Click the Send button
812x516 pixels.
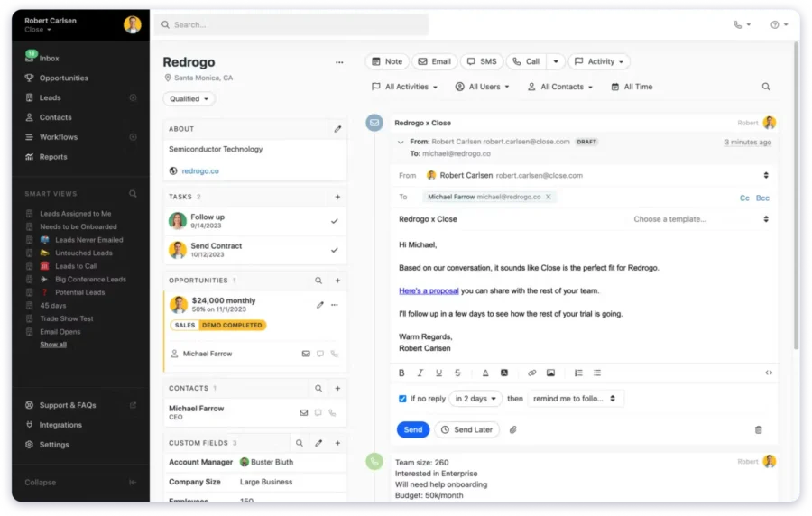click(x=412, y=429)
